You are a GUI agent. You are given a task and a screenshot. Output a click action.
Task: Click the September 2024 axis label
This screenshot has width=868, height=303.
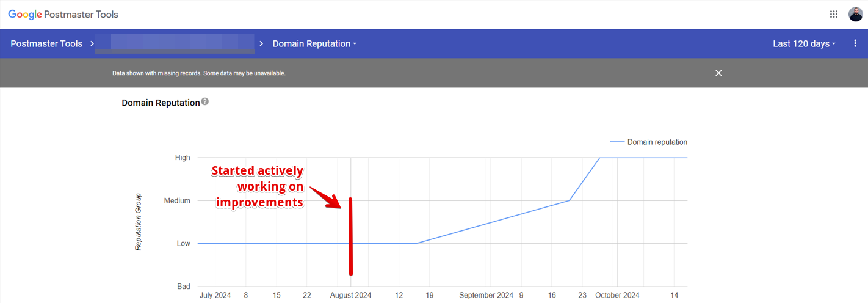[x=486, y=295]
